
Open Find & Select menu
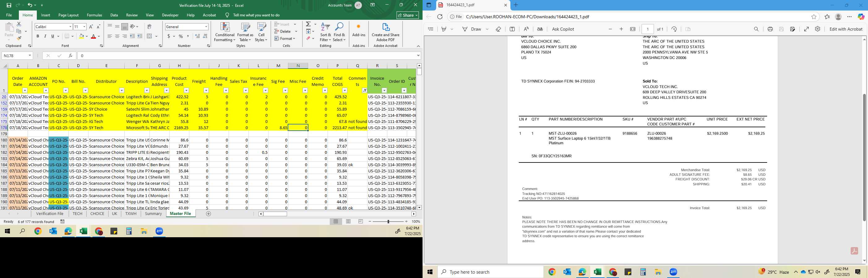pos(339,32)
